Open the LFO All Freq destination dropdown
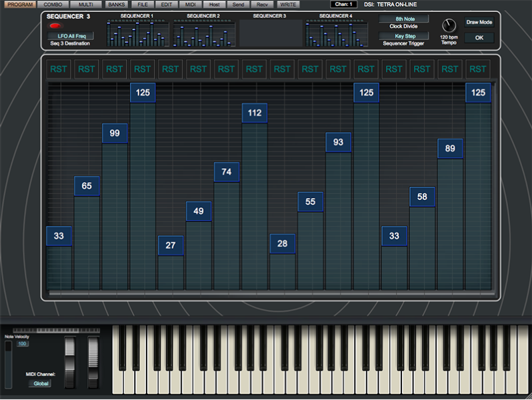Viewport: 532px width, 400px height. 71,35
